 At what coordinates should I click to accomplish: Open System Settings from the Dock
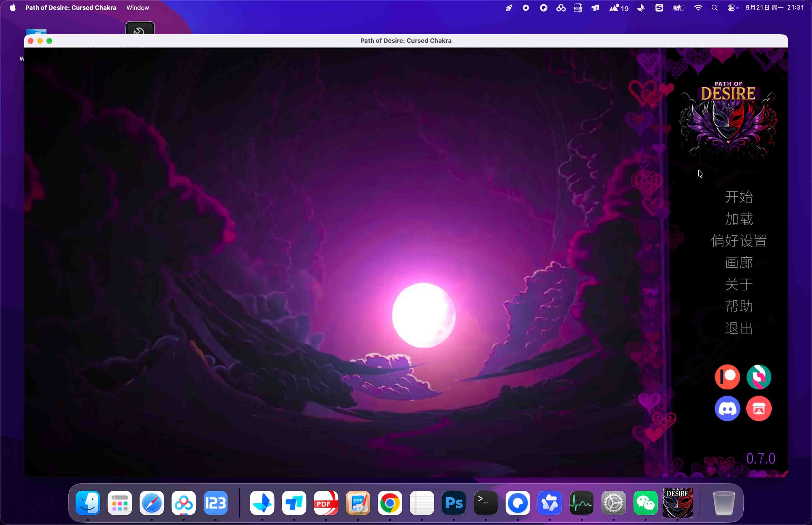point(614,503)
